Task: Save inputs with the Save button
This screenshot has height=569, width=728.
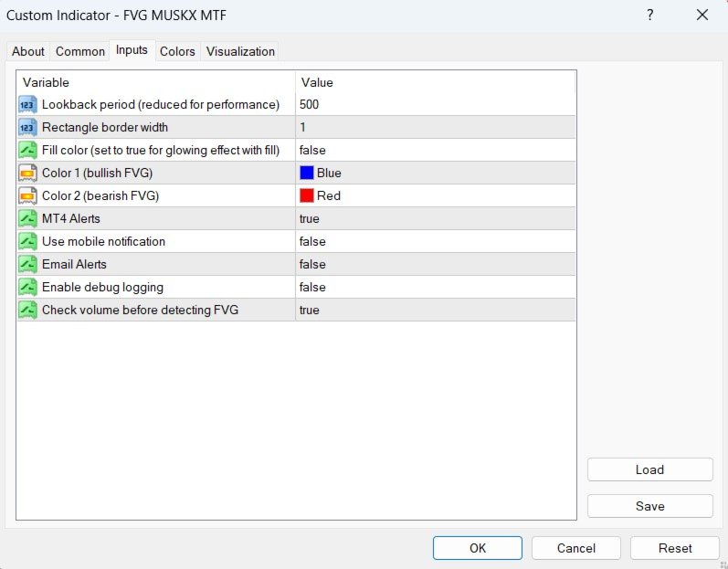Action: pos(650,506)
